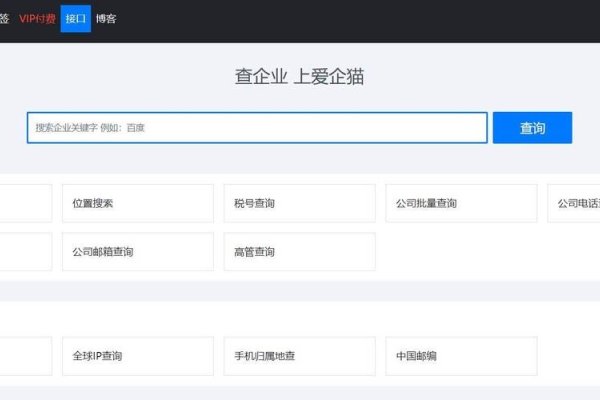This screenshot has height=400, width=600.
Task: Focus the enterprise keyword search box
Action: pyautogui.click(x=257, y=128)
